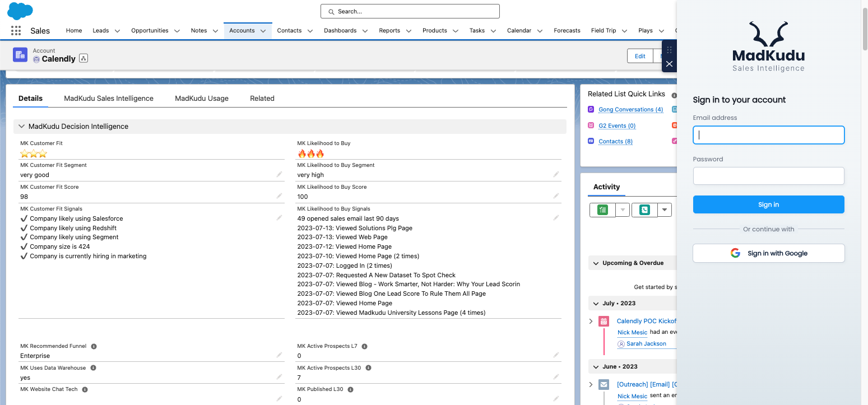Screen dimensions: 868x405
Task: Open the Gong Conversations (4) link
Action: point(630,110)
